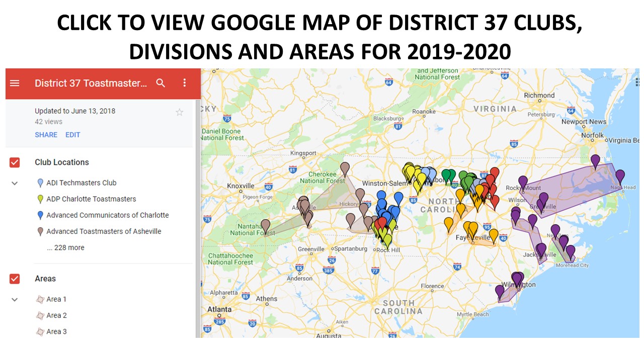
Task: Select Advanced Toastmasters of Asheville entry
Action: tap(104, 231)
